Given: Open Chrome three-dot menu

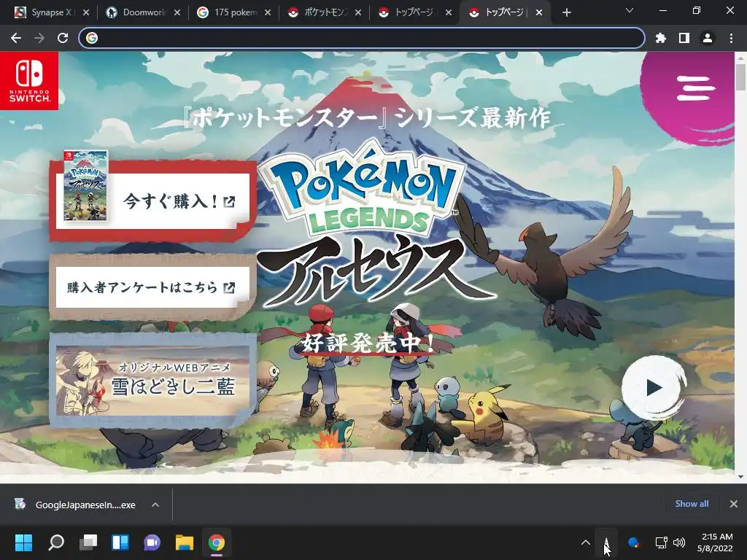Looking at the screenshot, I should click(x=731, y=38).
